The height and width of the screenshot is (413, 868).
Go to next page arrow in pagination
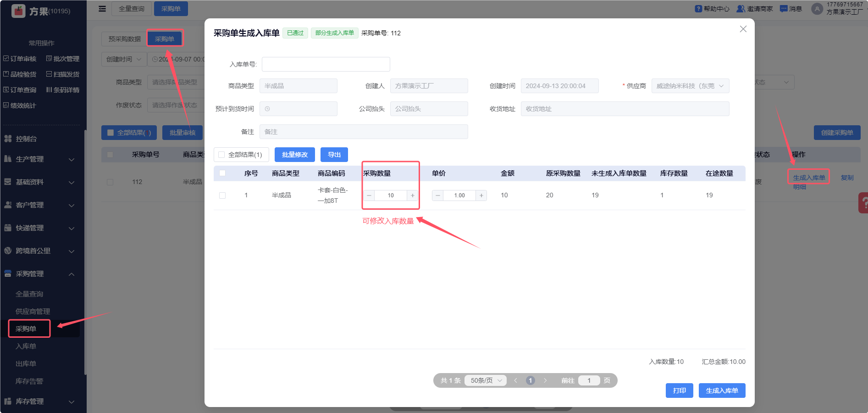pyautogui.click(x=545, y=380)
